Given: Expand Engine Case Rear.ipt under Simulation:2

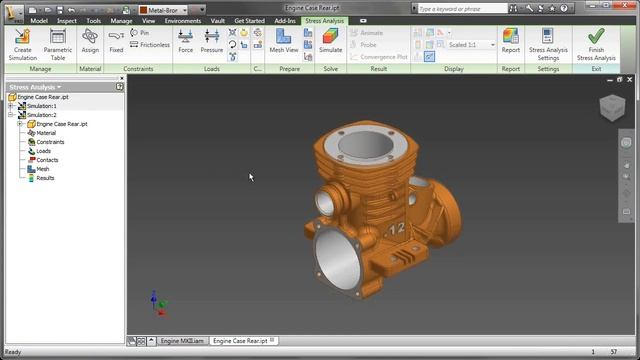Looking at the screenshot, I should 20,124.
